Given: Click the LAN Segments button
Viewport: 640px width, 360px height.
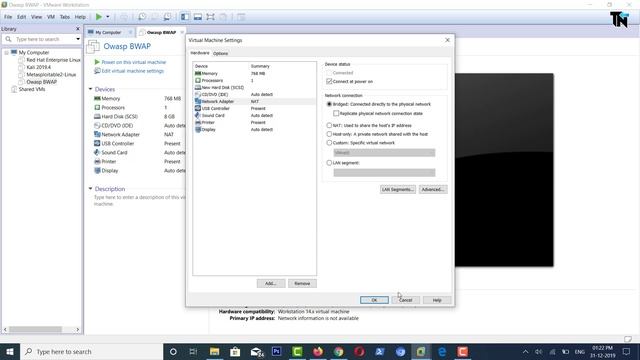Looking at the screenshot, I should (398, 189).
